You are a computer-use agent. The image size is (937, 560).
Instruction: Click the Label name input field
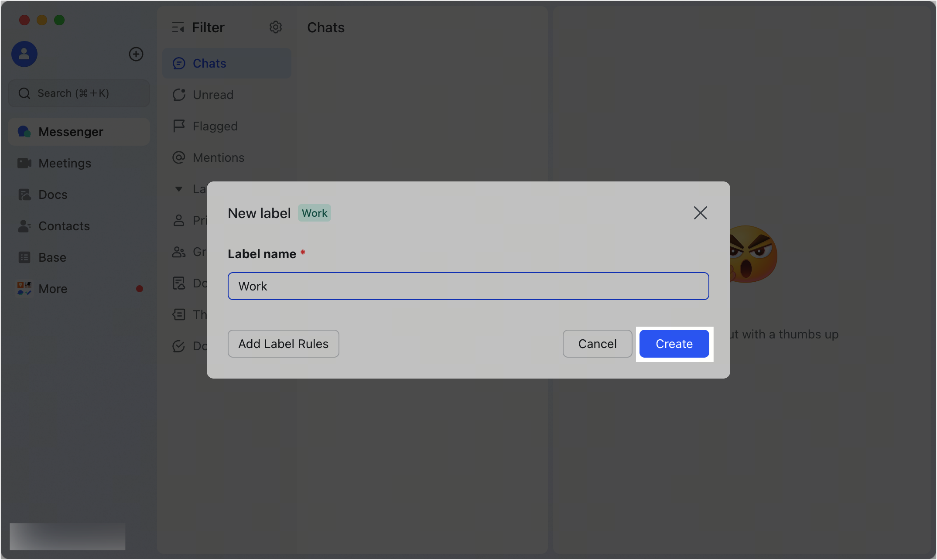coord(468,286)
